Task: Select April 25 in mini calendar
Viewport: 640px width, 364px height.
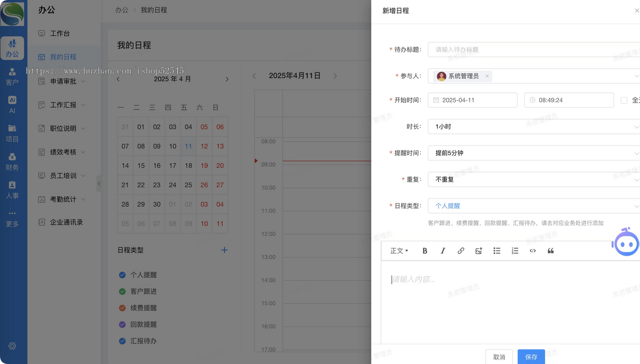Action: 188,185
